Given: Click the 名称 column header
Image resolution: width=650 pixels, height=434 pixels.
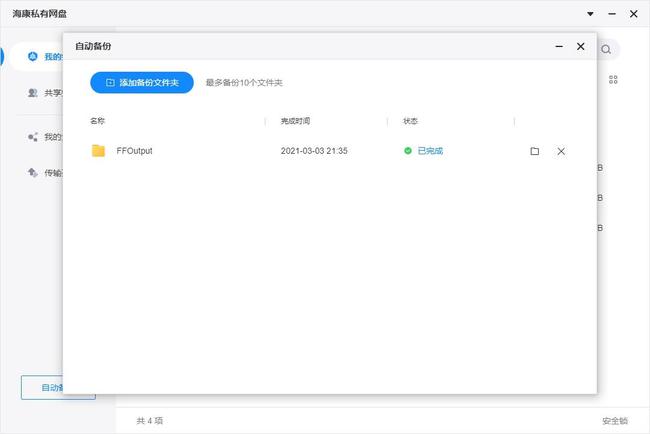Looking at the screenshot, I should [x=97, y=121].
